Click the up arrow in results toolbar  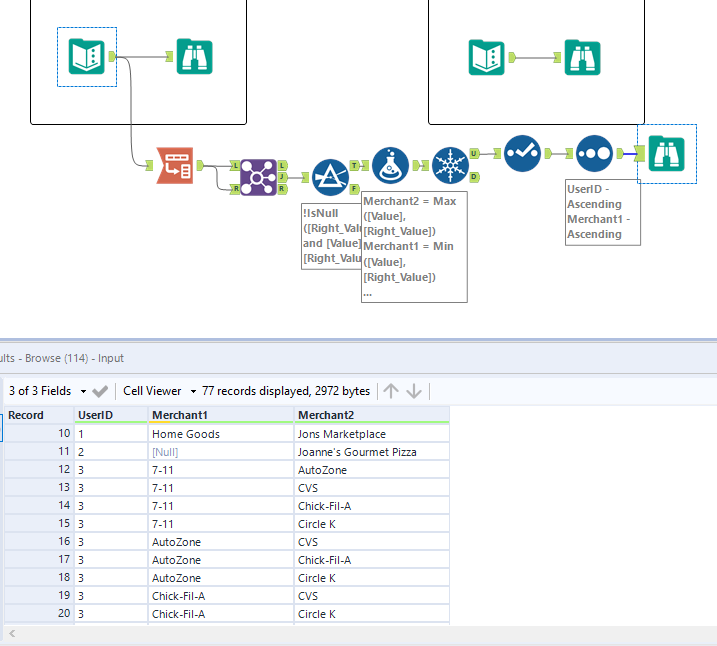click(x=391, y=391)
